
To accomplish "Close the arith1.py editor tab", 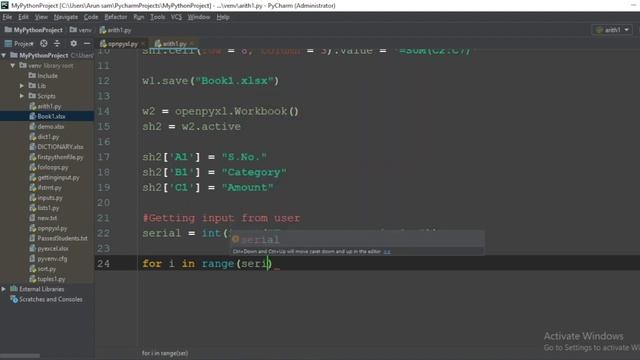I will (x=191, y=44).
